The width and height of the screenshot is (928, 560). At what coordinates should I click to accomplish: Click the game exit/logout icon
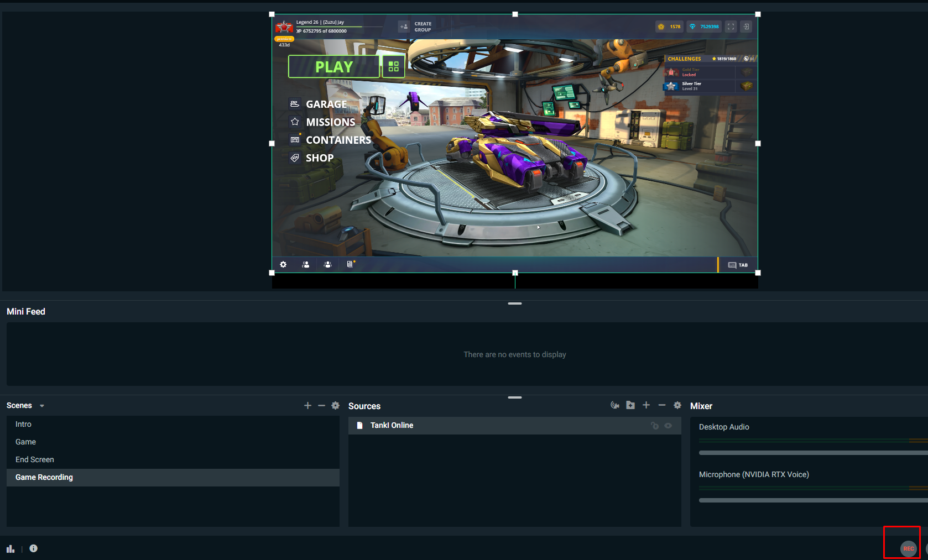[746, 27]
